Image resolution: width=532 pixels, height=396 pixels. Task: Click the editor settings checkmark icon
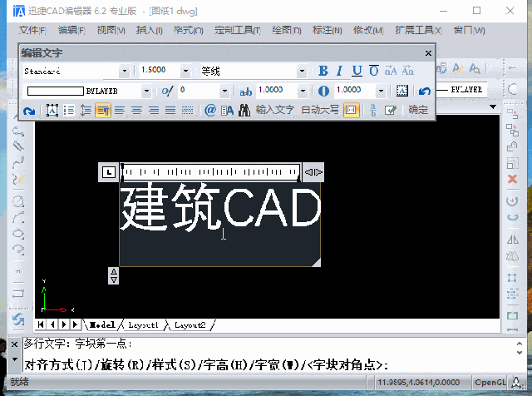coord(391,110)
